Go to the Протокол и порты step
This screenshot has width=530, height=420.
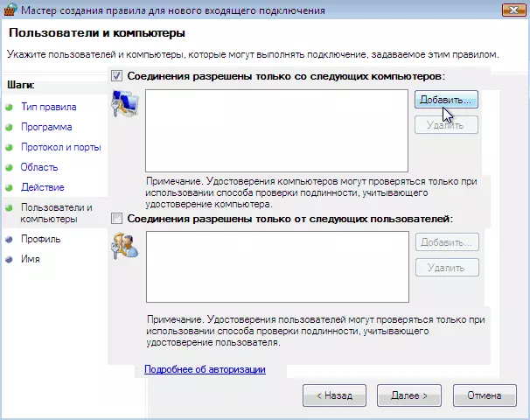pyautogui.click(x=61, y=147)
